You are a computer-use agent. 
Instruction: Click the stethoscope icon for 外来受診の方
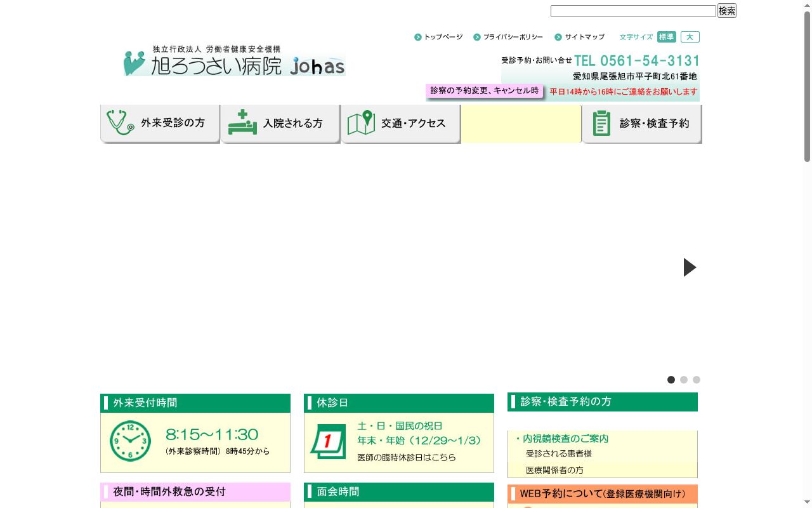121,123
